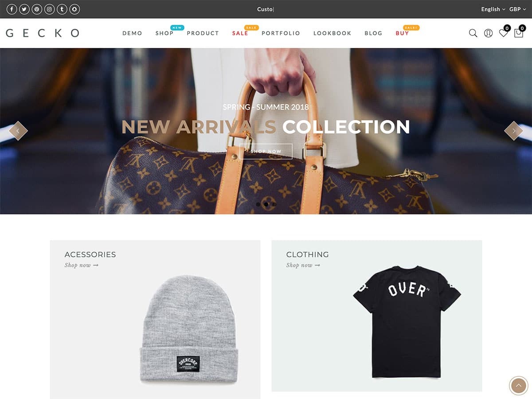Viewport: 532px width, 399px height.
Task: Open the Twitter social icon
Action: pyautogui.click(x=24, y=9)
